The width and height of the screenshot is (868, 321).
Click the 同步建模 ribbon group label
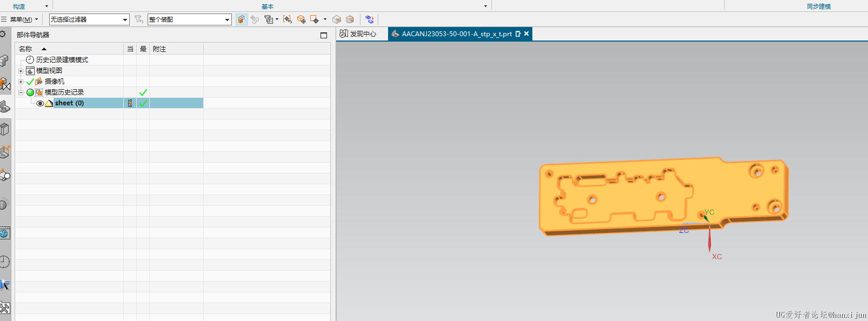tap(819, 6)
